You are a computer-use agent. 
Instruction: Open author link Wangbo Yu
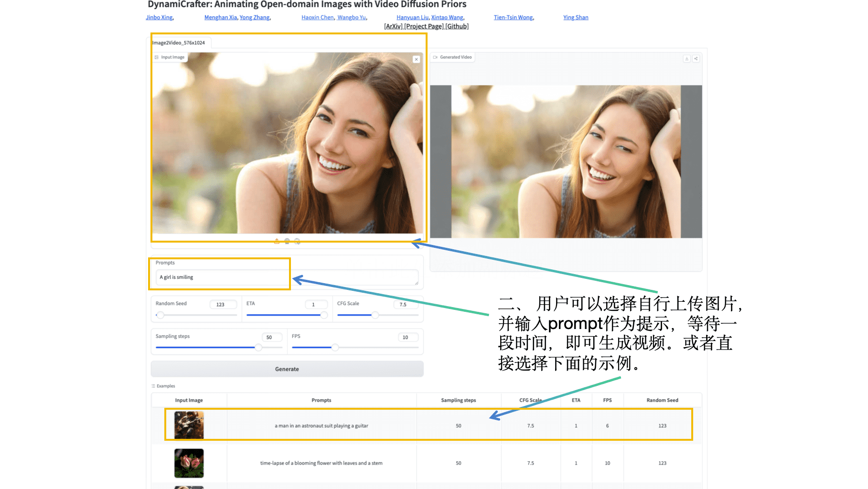coord(352,17)
